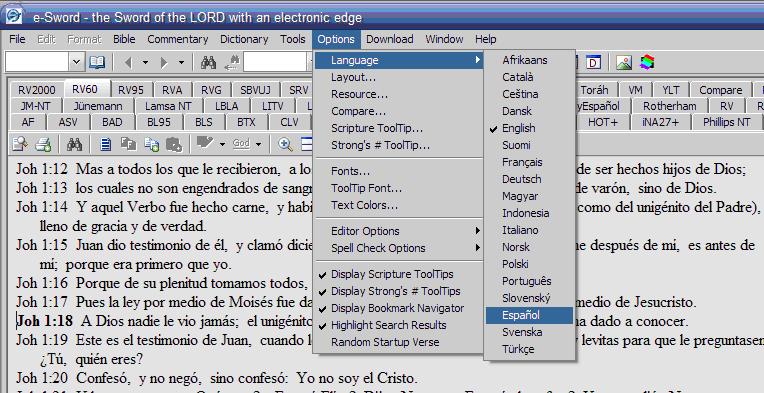This screenshot has height=393, width=764.
Task: Open the graphics viewer landscape picture icon
Action: pyautogui.click(x=624, y=62)
